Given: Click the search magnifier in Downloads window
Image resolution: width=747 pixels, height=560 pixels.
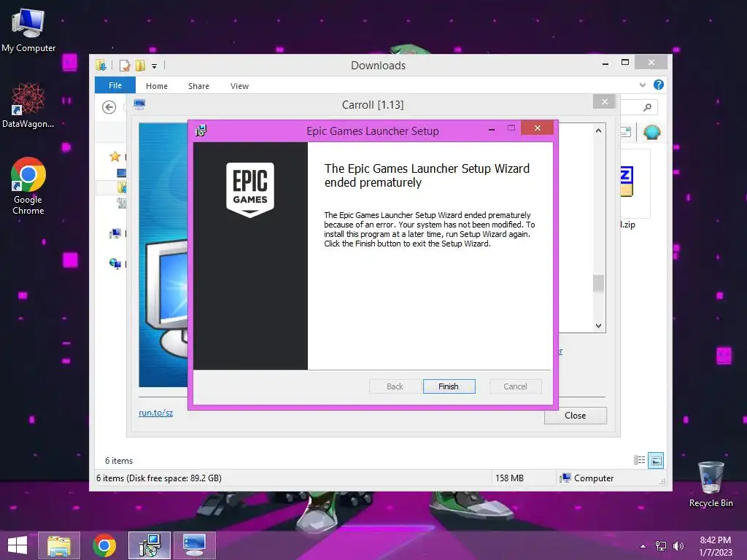Looking at the screenshot, I should (x=647, y=107).
